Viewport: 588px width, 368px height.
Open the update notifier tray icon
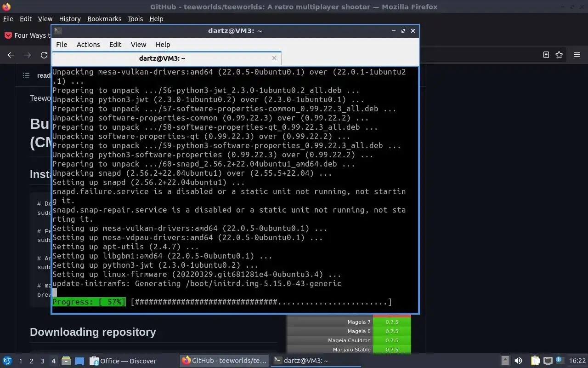coord(560,361)
